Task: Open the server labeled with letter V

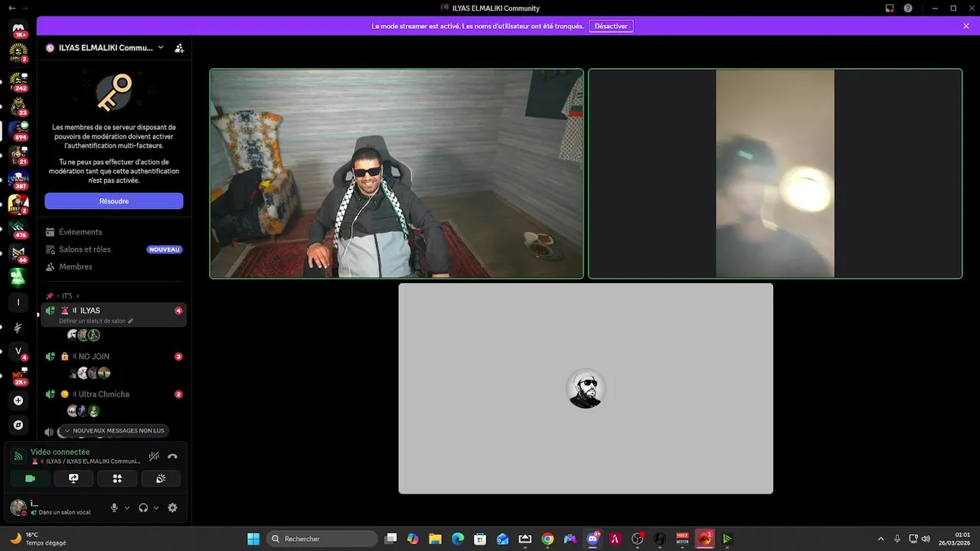Action: (18, 351)
